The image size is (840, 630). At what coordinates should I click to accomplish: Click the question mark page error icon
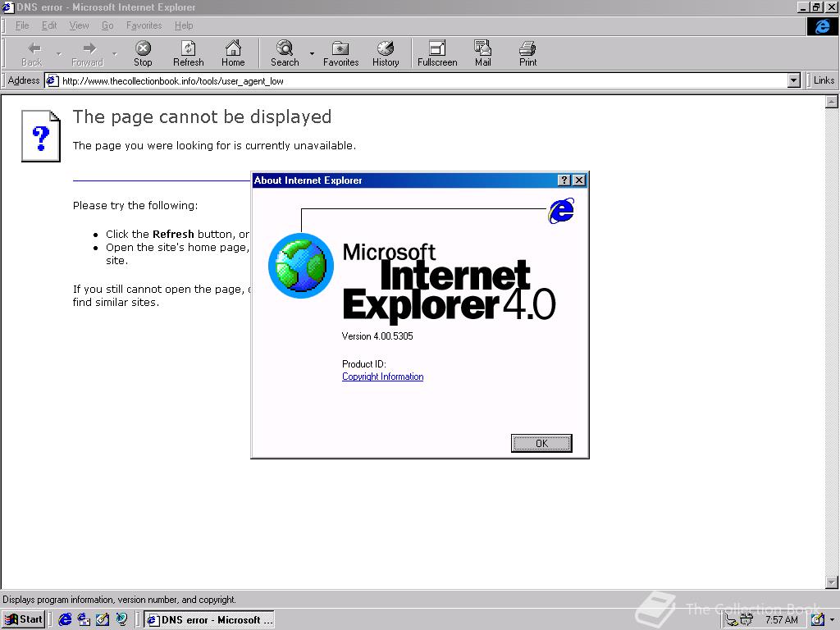coord(41,136)
